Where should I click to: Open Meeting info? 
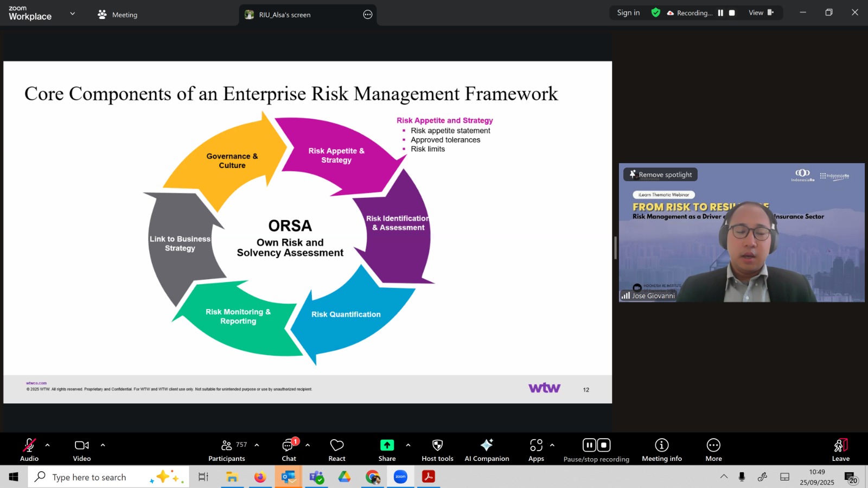point(661,450)
